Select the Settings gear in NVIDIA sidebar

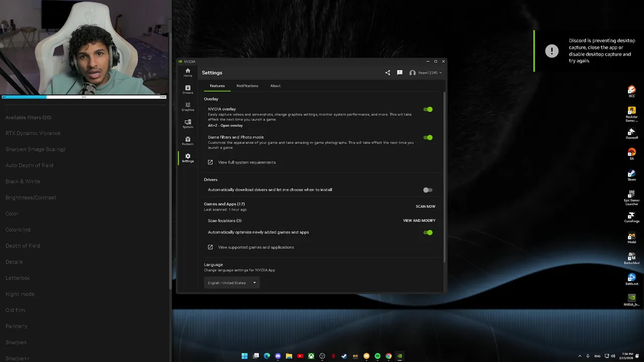[188, 158]
